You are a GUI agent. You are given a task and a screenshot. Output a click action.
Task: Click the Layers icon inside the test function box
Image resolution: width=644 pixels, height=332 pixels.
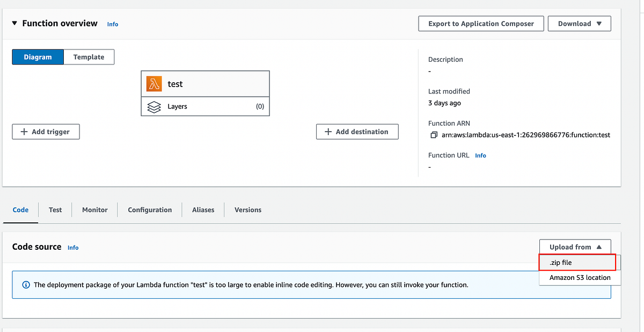pyautogui.click(x=153, y=106)
